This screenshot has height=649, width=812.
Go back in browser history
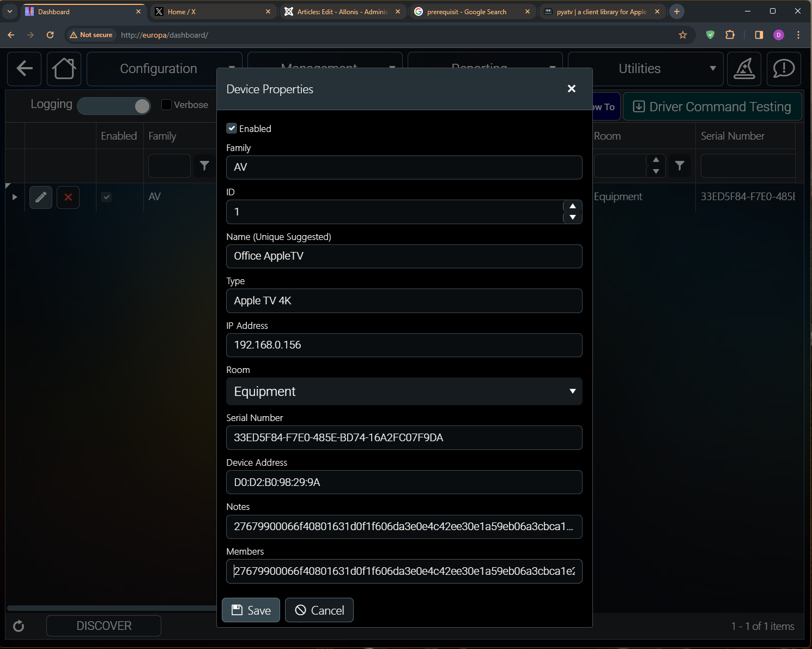(11, 35)
